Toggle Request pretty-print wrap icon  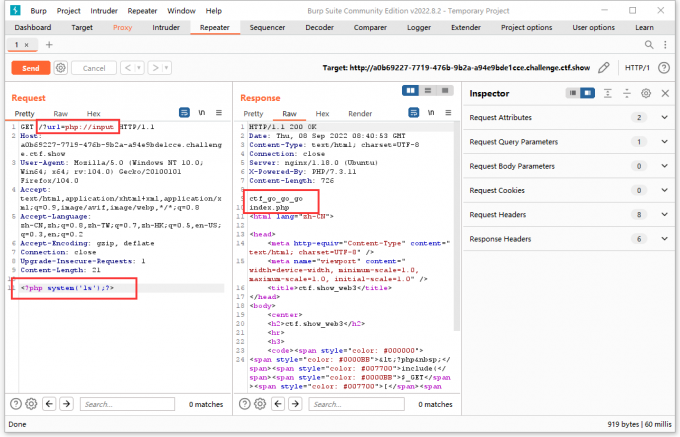184,113
